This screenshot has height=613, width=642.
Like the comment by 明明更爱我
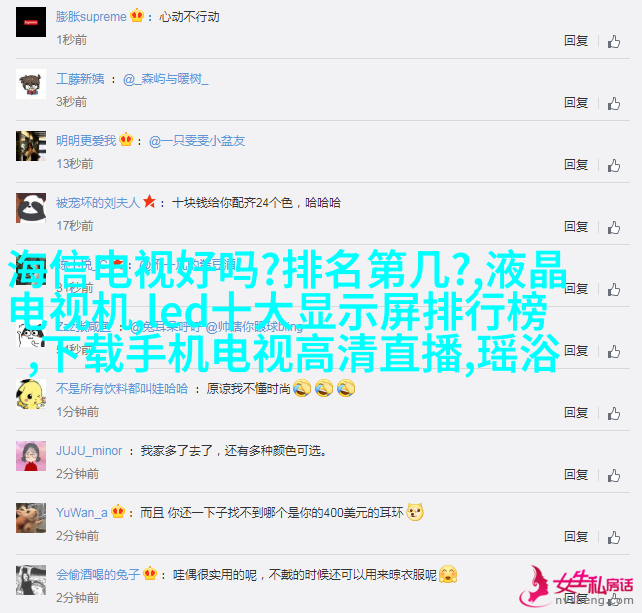[x=614, y=165]
